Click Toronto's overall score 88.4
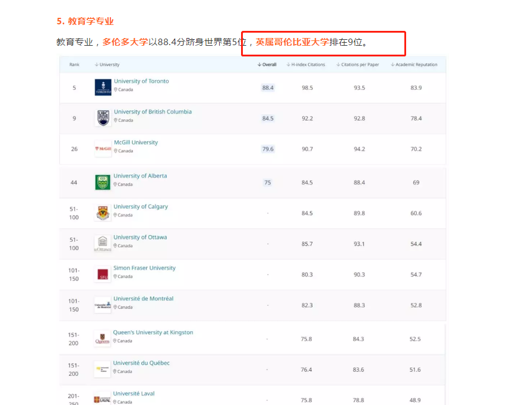 (268, 88)
